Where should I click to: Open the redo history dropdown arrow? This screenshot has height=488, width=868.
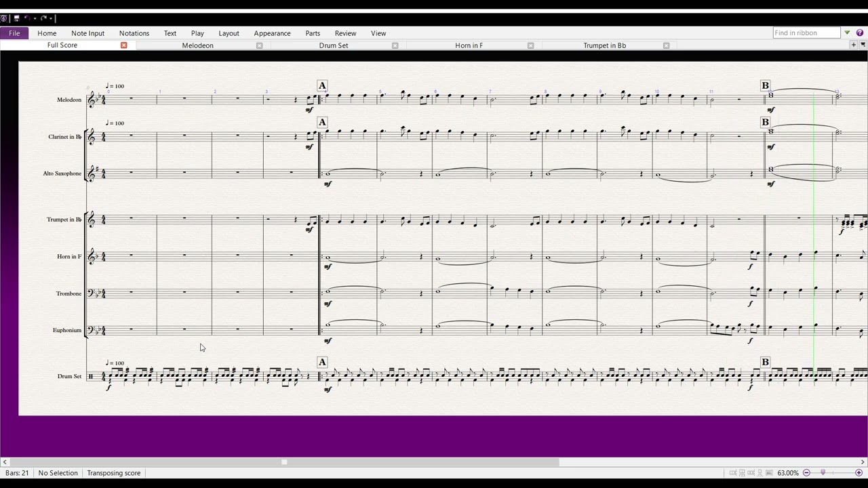coord(51,19)
